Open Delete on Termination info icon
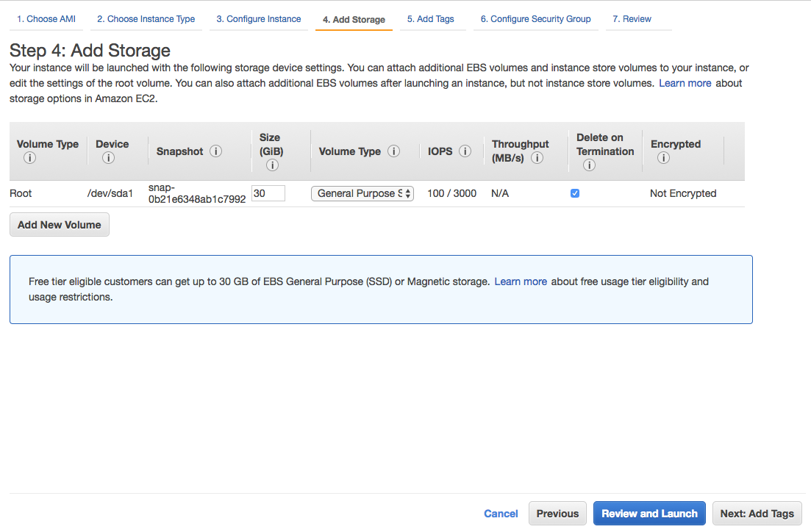Image resolution: width=811 pixels, height=532 pixels. point(589,165)
